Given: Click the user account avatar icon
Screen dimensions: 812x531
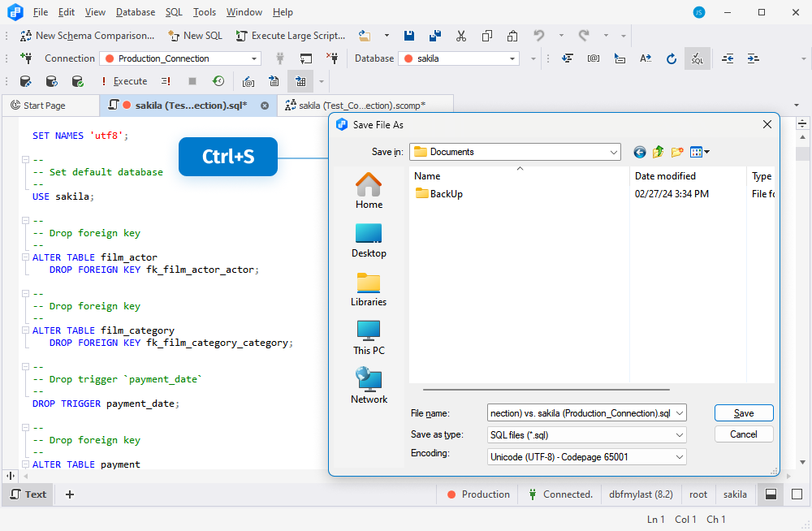Looking at the screenshot, I should pyautogui.click(x=699, y=12).
